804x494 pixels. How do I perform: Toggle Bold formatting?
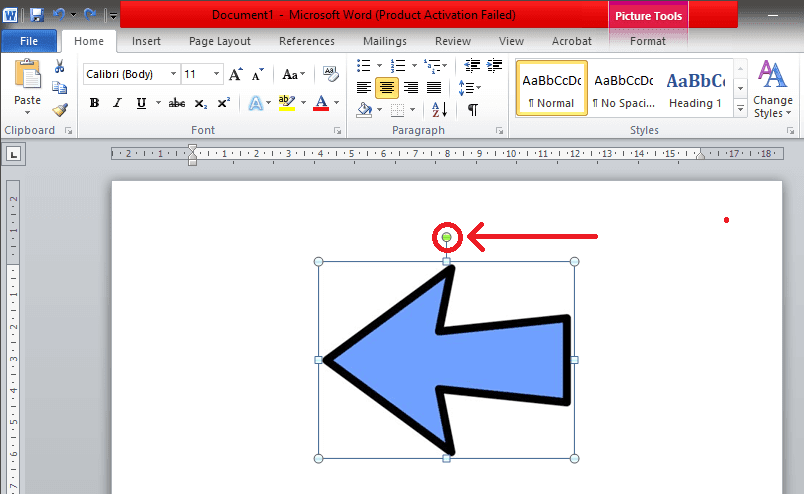[94, 103]
